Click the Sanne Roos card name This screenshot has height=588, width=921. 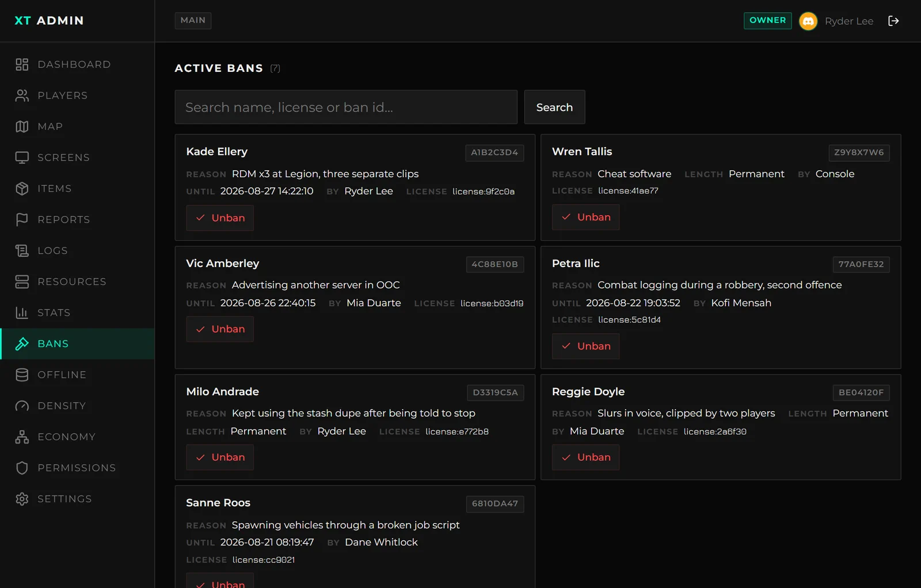pyautogui.click(x=218, y=503)
